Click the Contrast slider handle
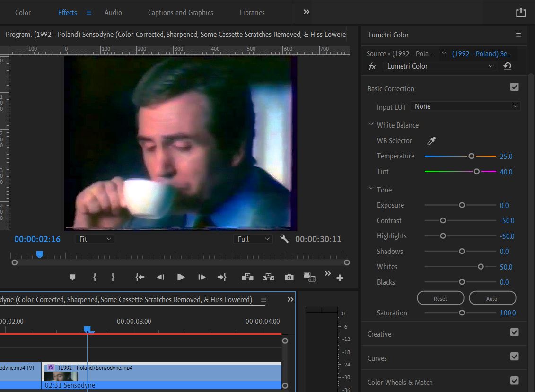535x392 pixels. tap(443, 220)
